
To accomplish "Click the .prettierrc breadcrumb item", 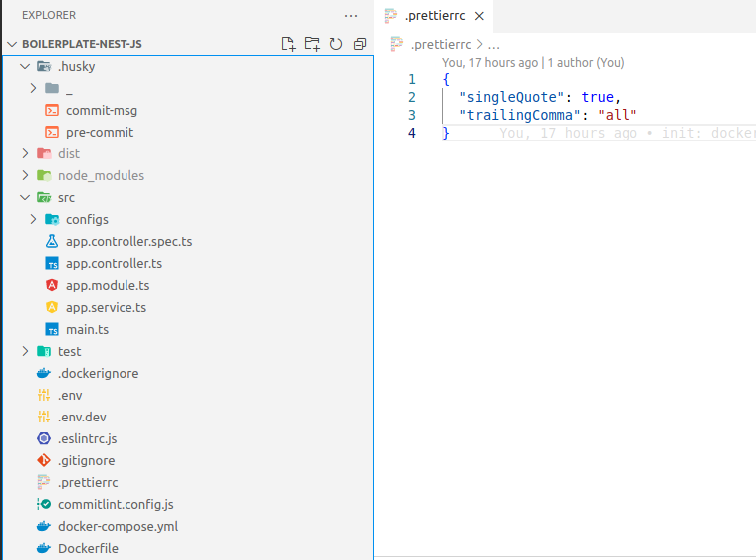I will pos(440,44).
